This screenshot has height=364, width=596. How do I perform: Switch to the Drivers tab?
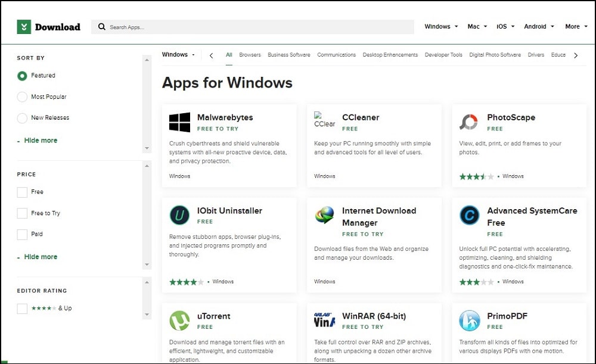pos(536,55)
